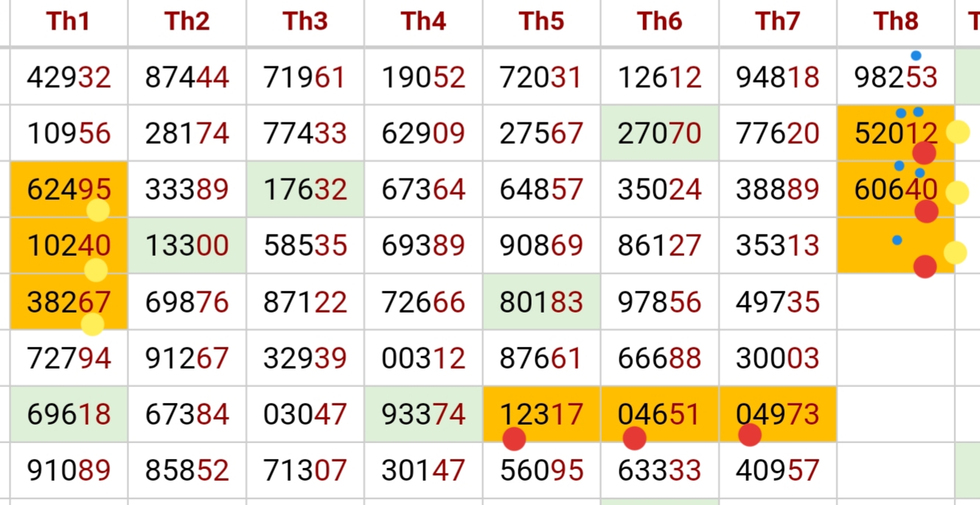Select the Th5 column header

point(542,22)
